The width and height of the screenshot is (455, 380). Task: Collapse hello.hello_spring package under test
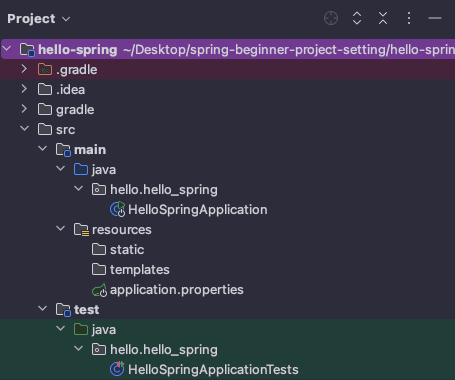click(79, 349)
